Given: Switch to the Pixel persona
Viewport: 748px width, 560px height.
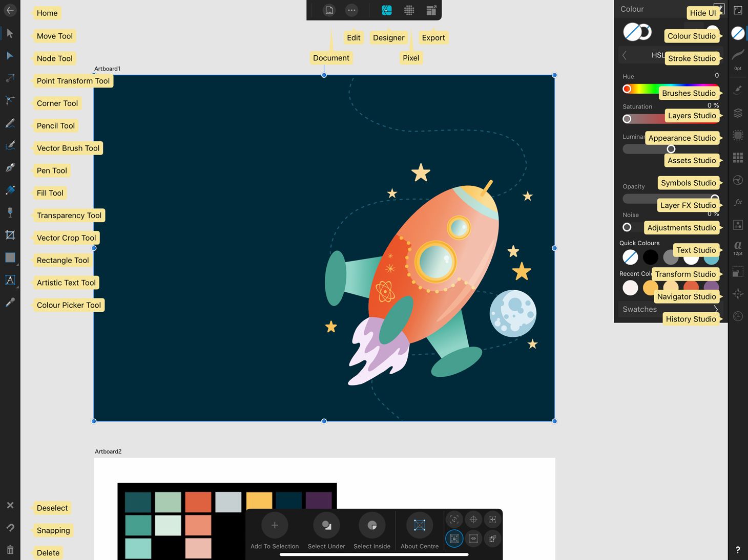Looking at the screenshot, I should pos(409,10).
